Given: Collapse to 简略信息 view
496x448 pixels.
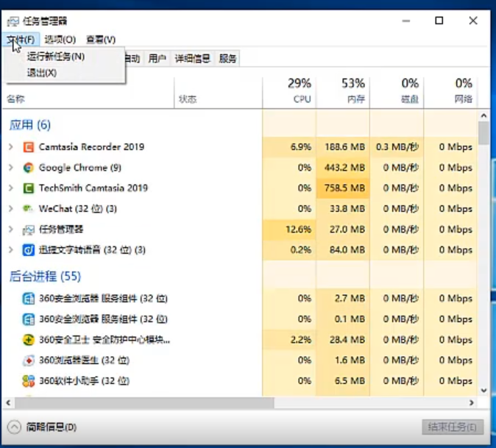Looking at the screenshot, I should (x=43, y=427).
